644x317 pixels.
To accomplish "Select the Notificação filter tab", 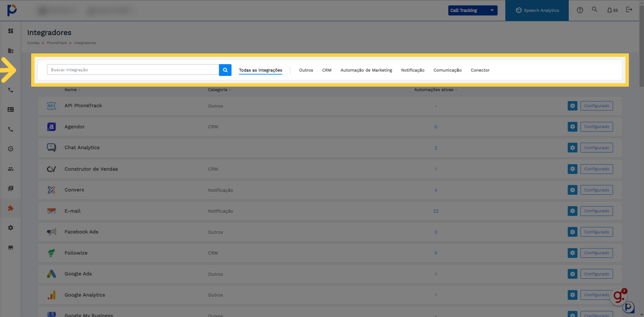I will (x=413, y=70).
